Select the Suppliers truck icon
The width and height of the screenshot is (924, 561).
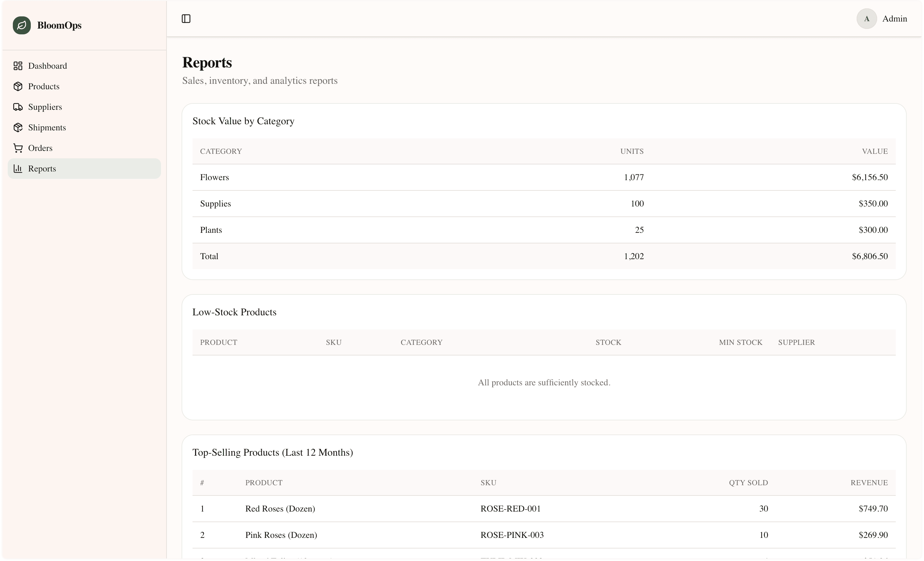point(18,107)
